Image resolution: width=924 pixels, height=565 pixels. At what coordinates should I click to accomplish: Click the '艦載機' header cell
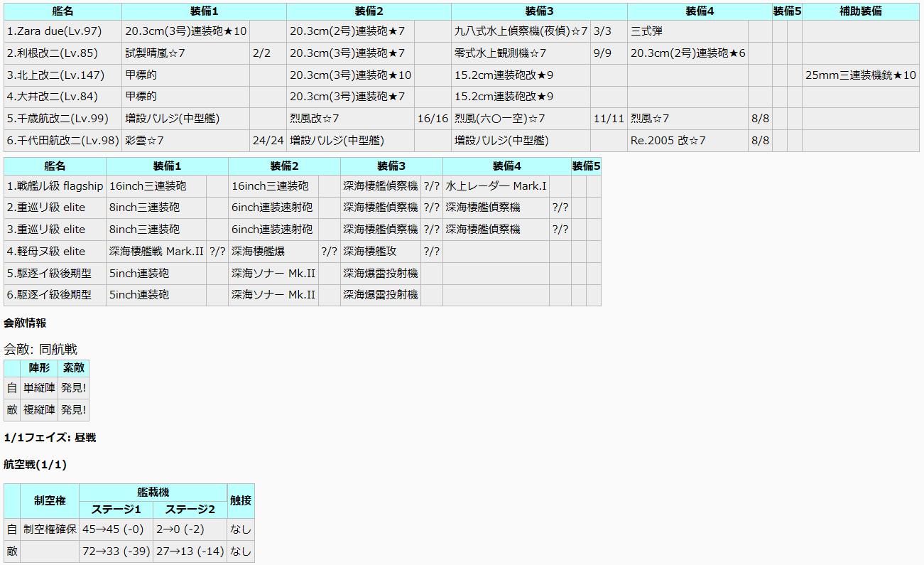point(153,493)
